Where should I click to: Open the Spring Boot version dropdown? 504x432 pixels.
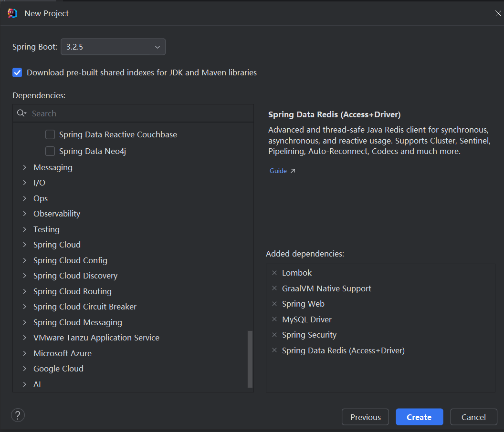click(x=113, y=47)
